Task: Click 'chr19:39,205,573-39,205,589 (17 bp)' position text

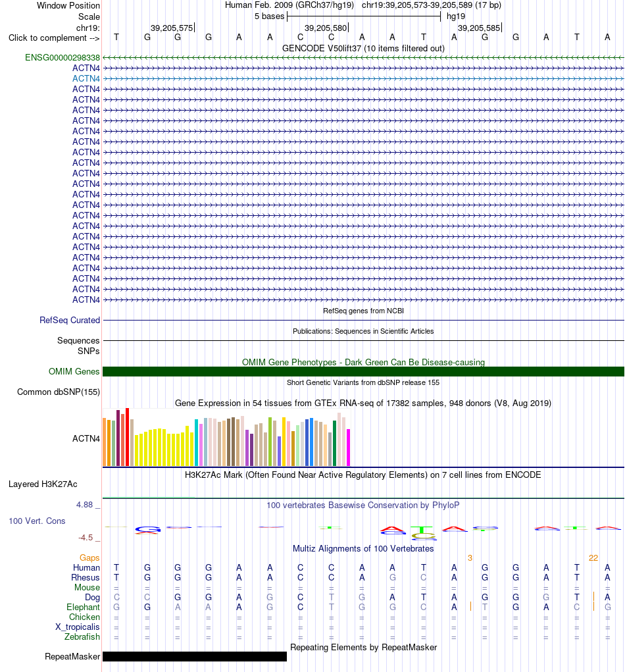Action: (x=432, y=5)
